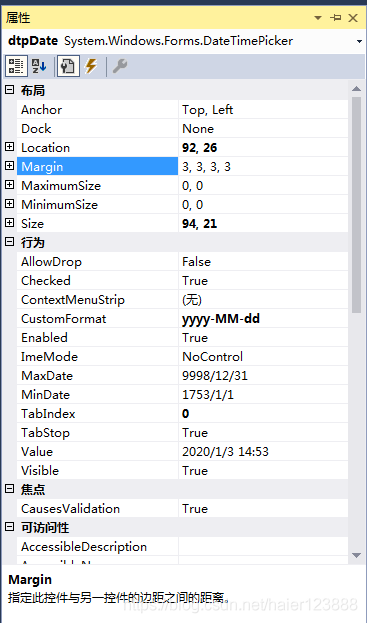Sort properties alphabetically

[x=39, y=66]
